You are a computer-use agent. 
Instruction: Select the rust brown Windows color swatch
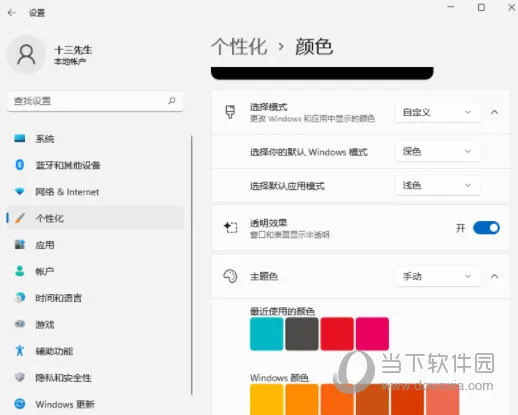point(372,399)
